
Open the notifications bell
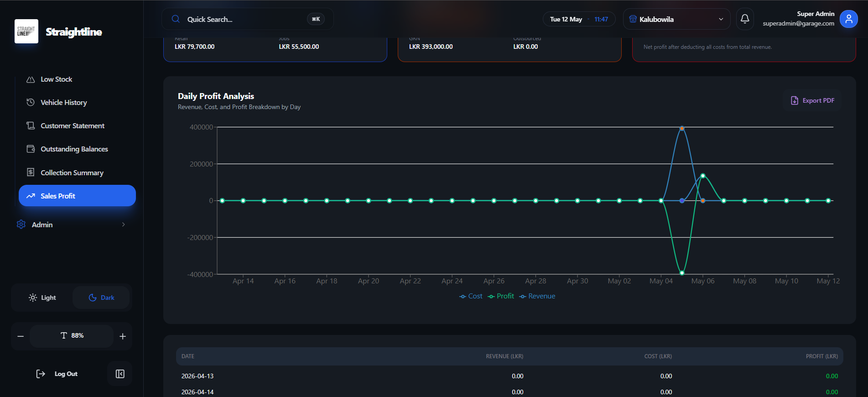(745, 19)
